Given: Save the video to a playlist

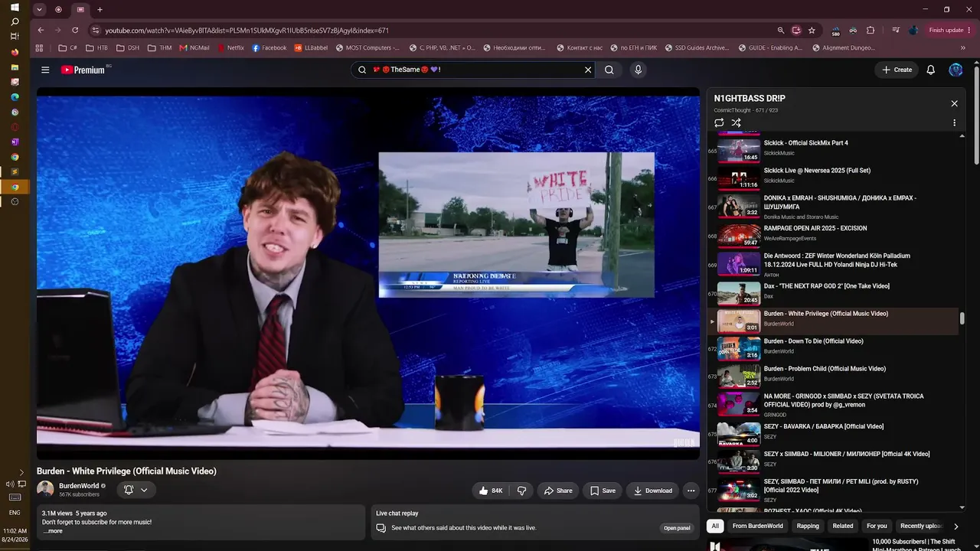Looking at the screenshot, I should pyautogui.click(x=603, y=491).
